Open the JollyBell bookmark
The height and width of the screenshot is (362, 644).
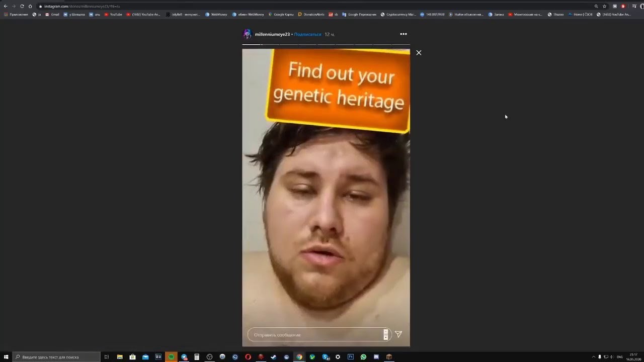(183, 15)
